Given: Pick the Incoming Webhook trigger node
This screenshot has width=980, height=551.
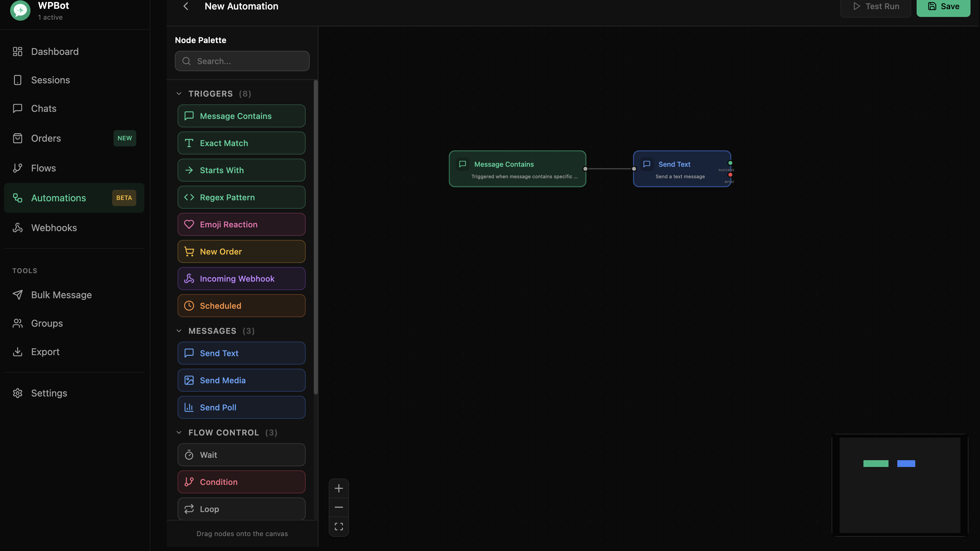Looking at the screenshot, I should [241, 279].
